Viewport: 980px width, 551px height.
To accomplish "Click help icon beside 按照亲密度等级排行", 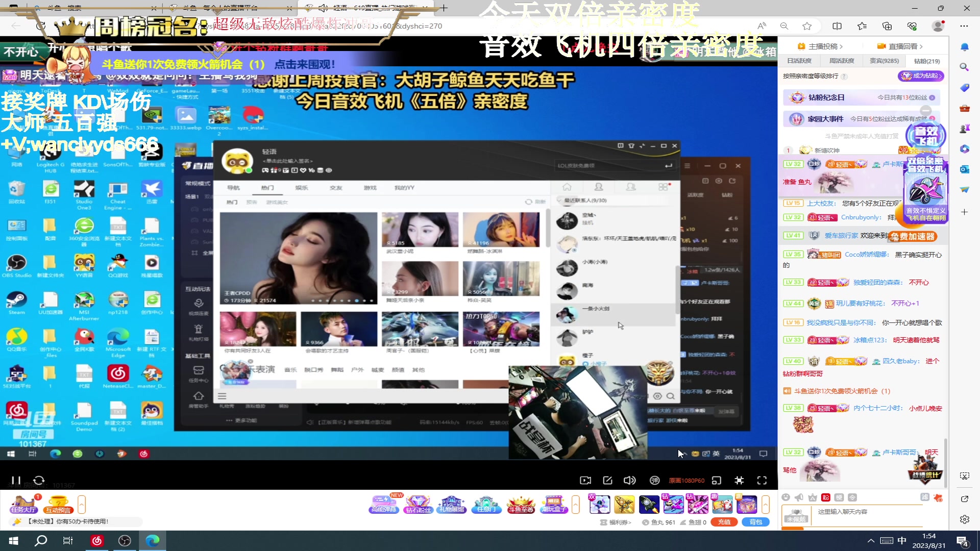I will point(844,77).
